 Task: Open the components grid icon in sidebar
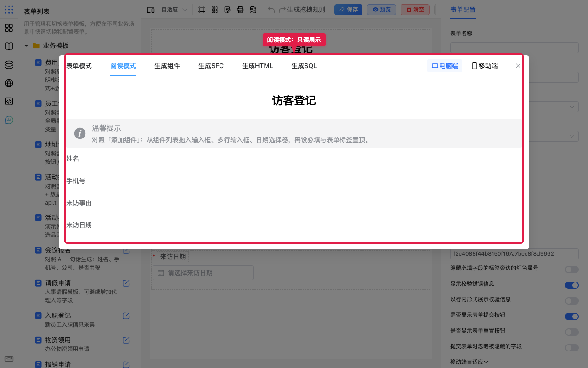point(9,28)
